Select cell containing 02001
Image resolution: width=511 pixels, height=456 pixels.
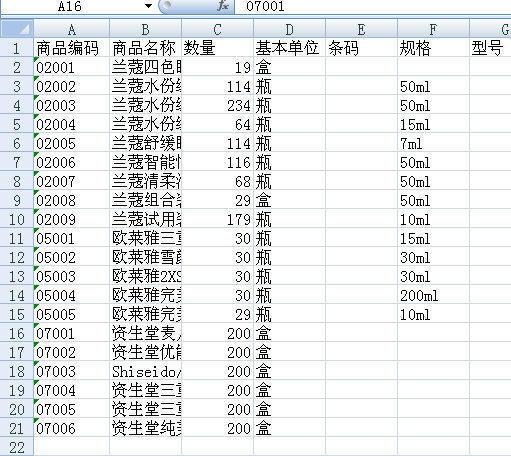pyautogui.click(x=72, y=67)
